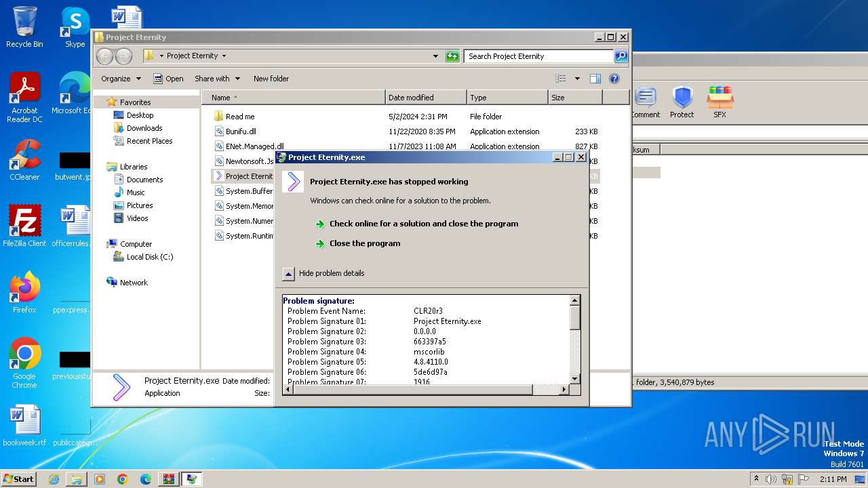
Task: Click the problem details horizontal scrollbar right arrow
Action: pyautogui.click(x=564, y=390)
